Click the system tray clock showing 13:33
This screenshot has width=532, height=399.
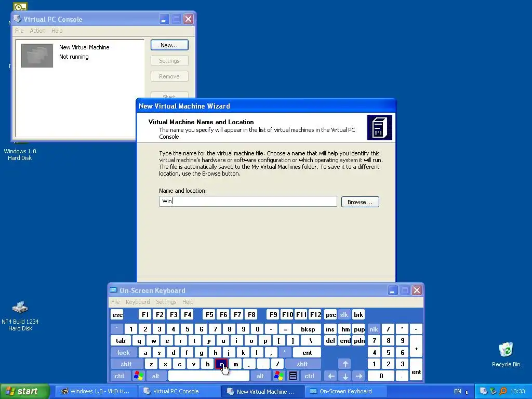[517, 391]
